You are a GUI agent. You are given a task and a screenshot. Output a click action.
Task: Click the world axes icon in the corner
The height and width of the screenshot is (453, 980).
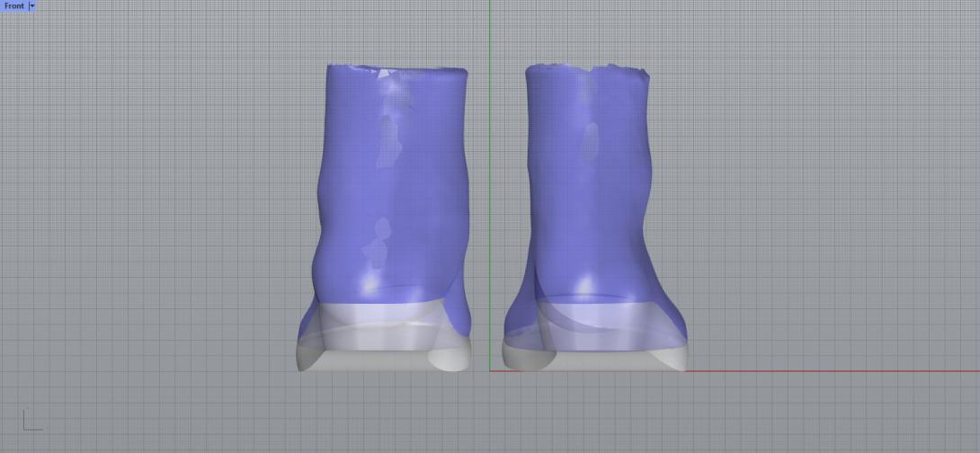pyautogui.click(x=31, y=421)
